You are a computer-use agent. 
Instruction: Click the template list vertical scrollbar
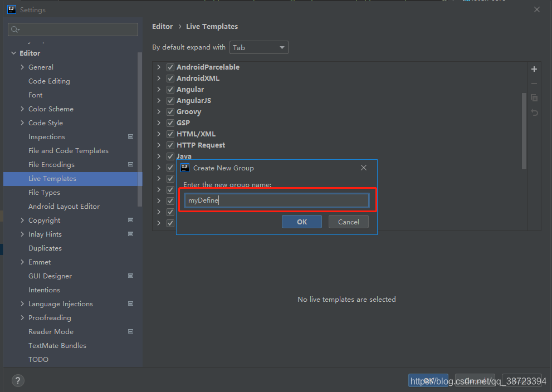[x=524, y=131]
